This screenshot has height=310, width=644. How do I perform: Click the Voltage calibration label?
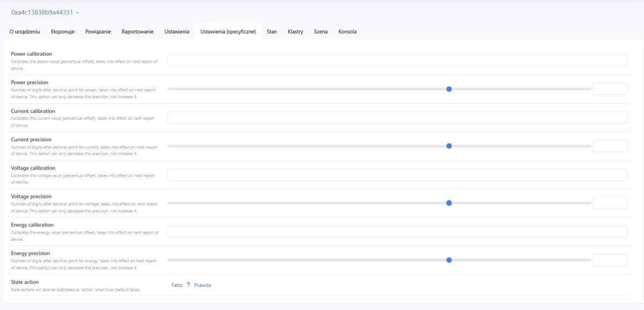tap(33, 168)
